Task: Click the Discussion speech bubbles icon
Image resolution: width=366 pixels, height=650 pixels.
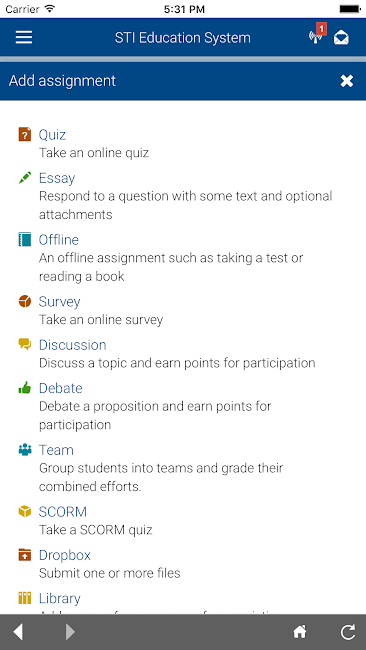Action: coord(25,344)
